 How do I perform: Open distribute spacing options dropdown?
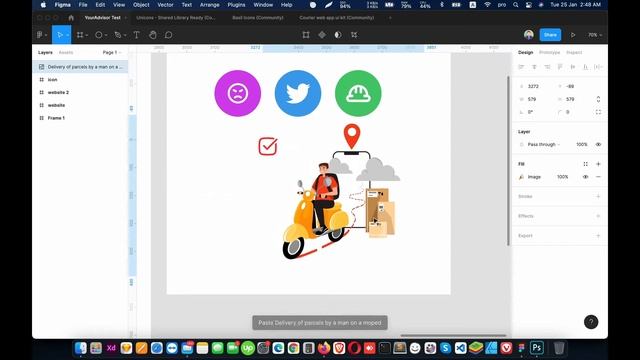pos(598,67)
